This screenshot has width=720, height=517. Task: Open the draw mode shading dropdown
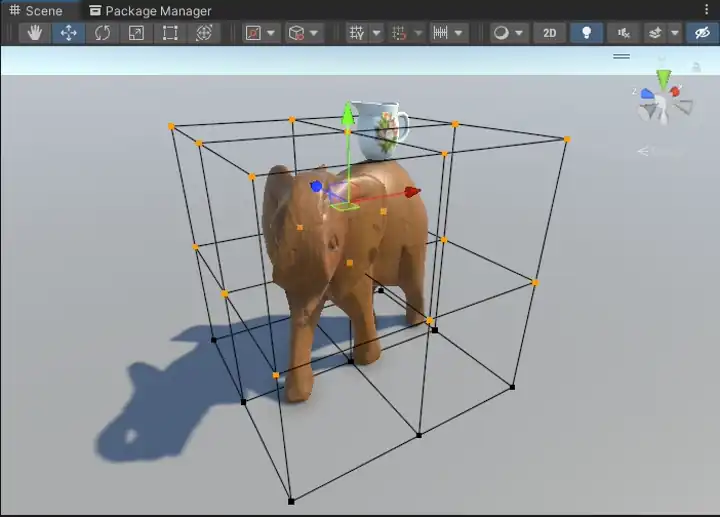point(509,33)
